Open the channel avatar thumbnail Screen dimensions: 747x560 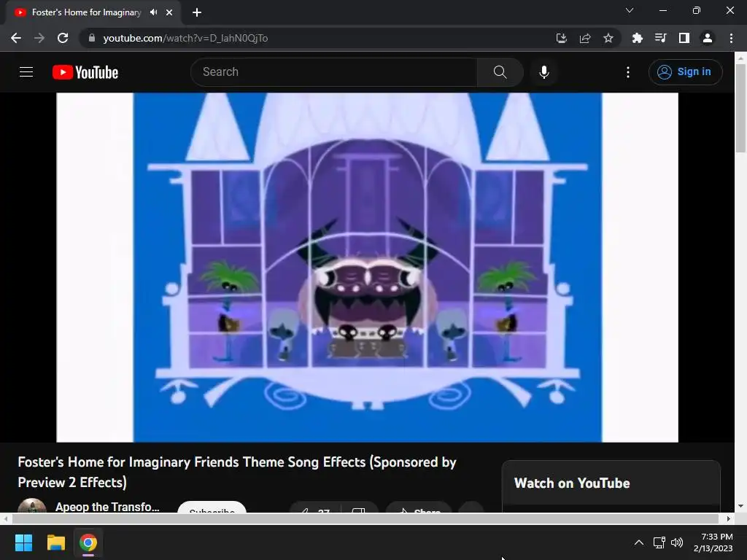32,506
